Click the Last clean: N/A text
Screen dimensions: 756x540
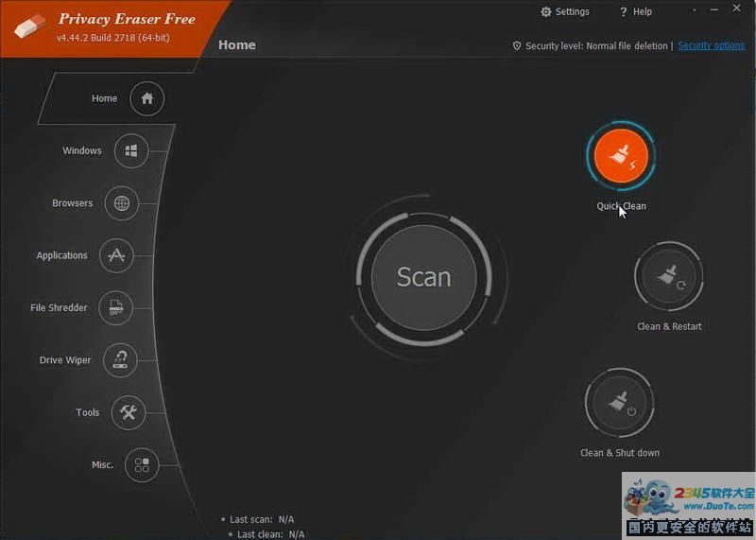point(271,534)
